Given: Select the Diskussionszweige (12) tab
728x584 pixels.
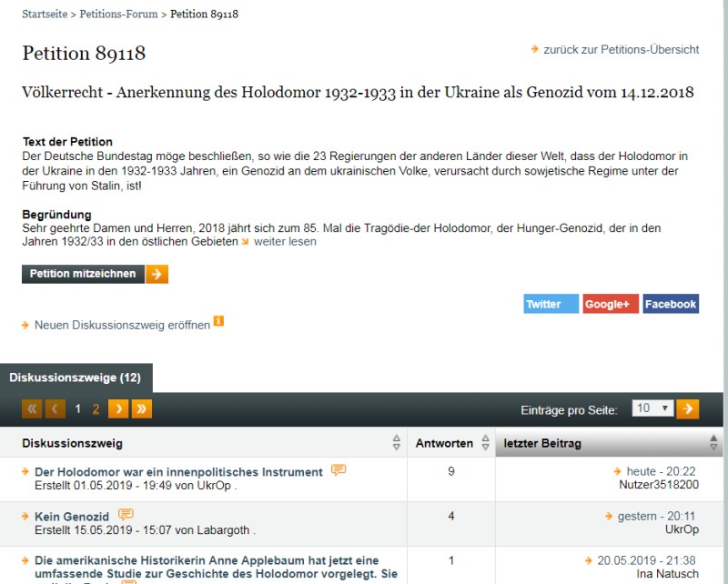Looking at the screenshot, I should point(76,378).
